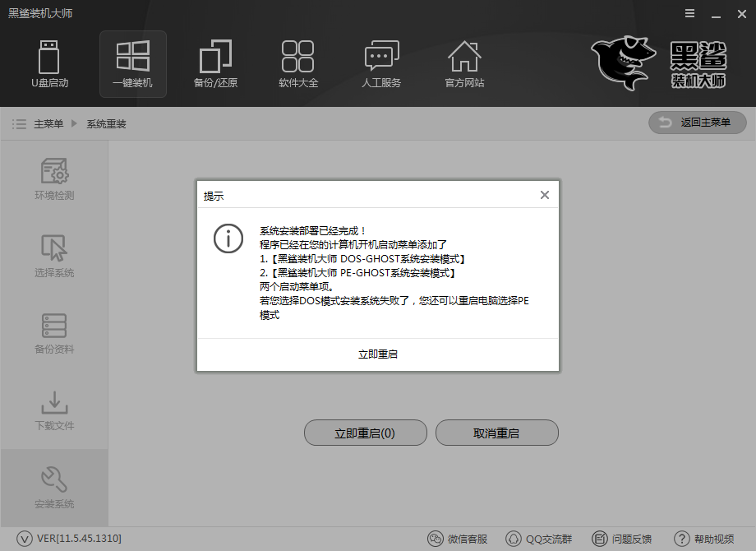
Task: Select the 一键装机 (one-click install) icon
Action: click(132, 64)
